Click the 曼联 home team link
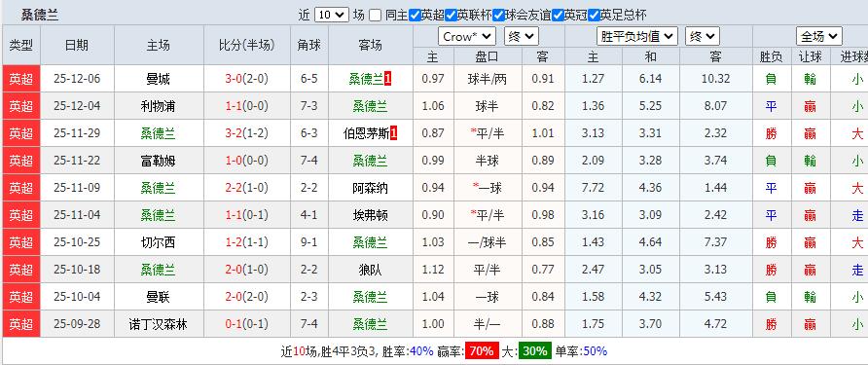This screenshot has width=868, height=365. tap(159, 296)
